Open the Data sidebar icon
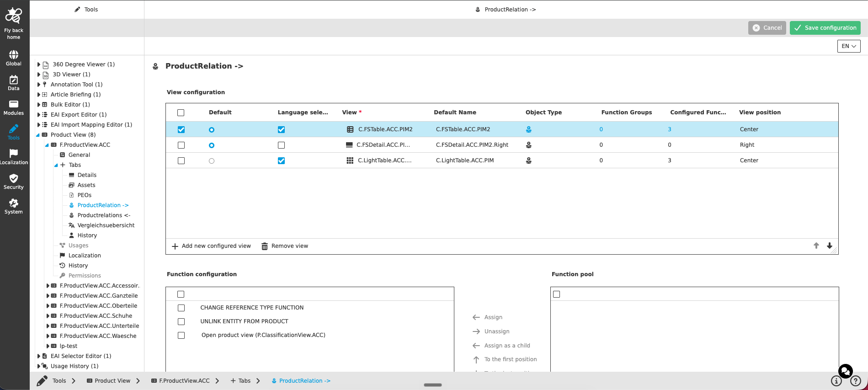 pos(14,80)
